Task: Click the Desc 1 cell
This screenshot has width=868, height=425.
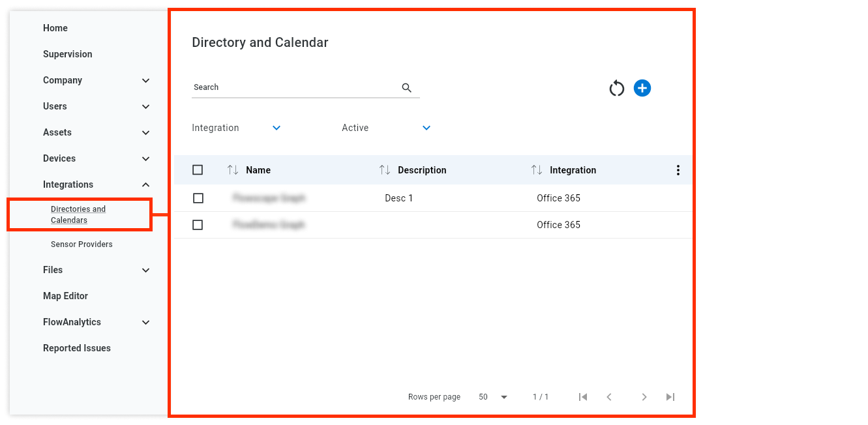Action: 399,198
